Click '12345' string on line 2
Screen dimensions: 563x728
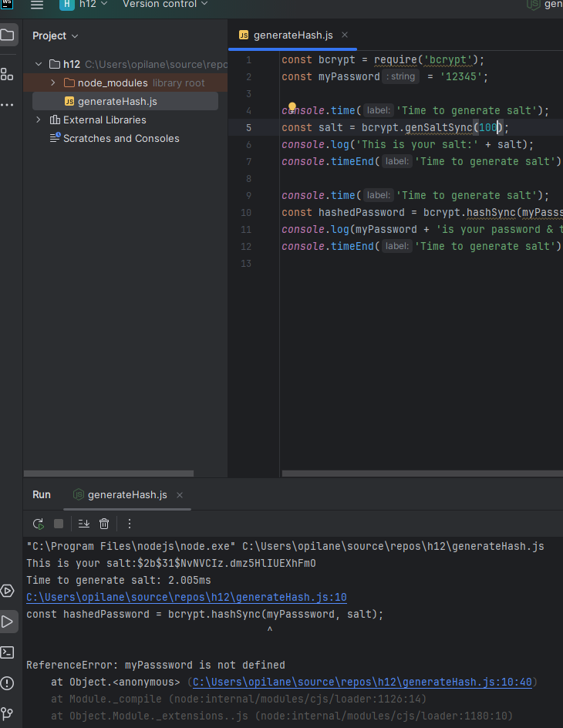click(x=461, y=76)
